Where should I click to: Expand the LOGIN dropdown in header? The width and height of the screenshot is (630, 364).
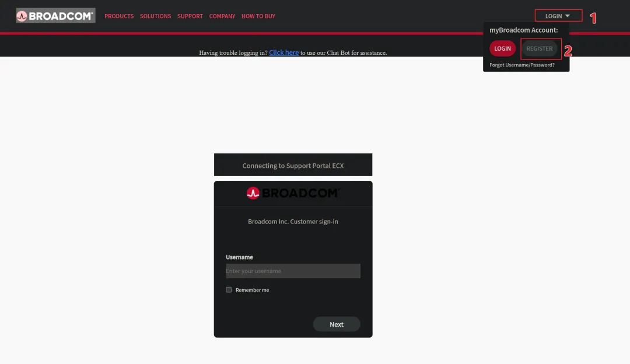tap(558, 16)
